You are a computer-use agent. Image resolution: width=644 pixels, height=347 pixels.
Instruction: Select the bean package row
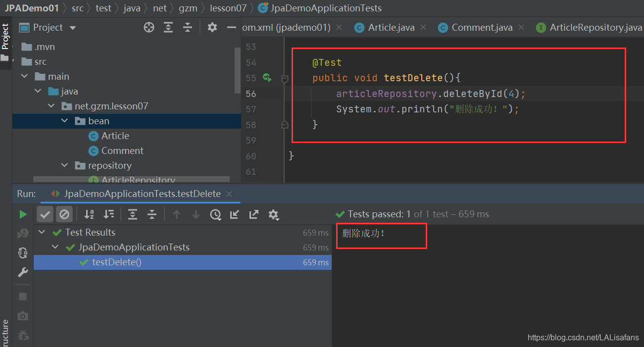[x=127, y=121]
